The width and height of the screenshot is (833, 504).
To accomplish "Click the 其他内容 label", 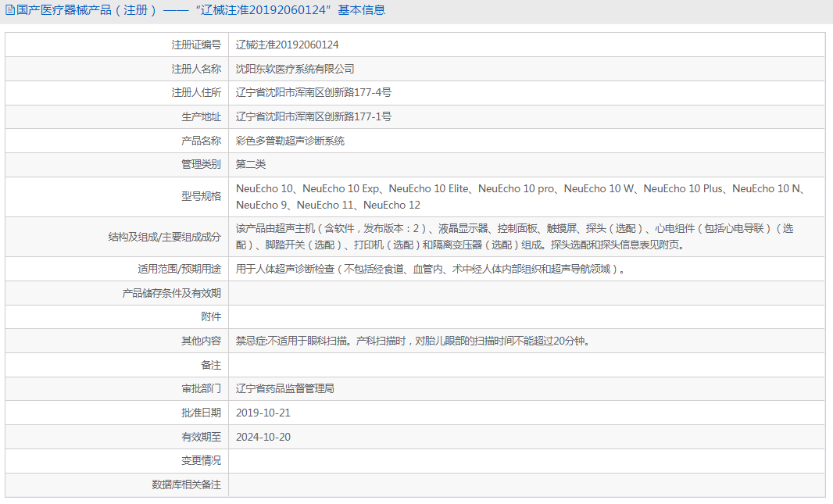I will [x=201, y=341].
